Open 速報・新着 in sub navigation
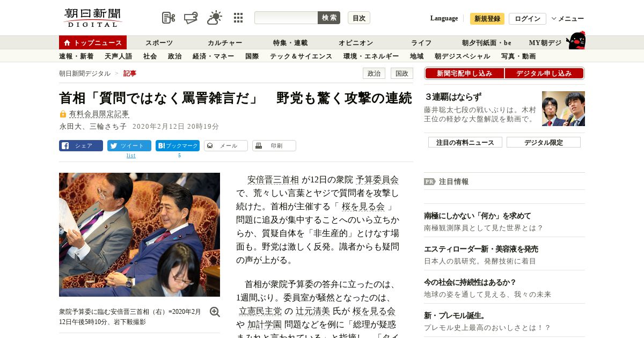The height and width of the screenshot is (338, 644). coord(76,56)
